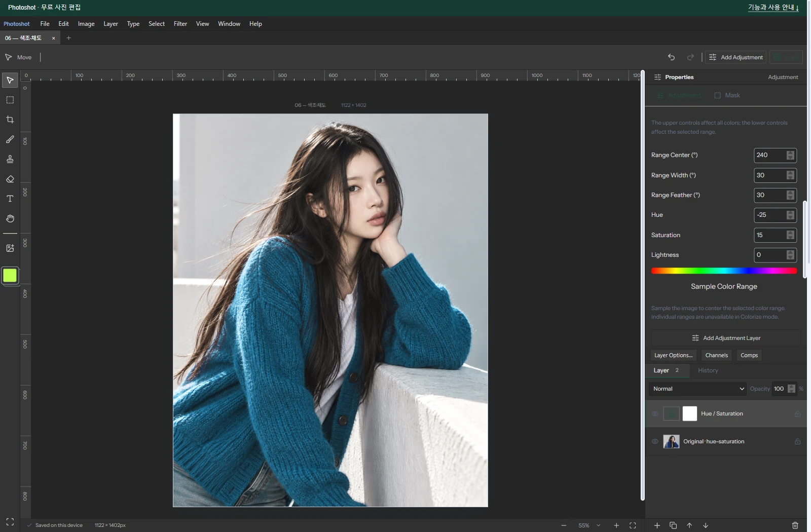Screen dimensions: 811x532
Task: Open the Filter menu
Action: [180, 24]
